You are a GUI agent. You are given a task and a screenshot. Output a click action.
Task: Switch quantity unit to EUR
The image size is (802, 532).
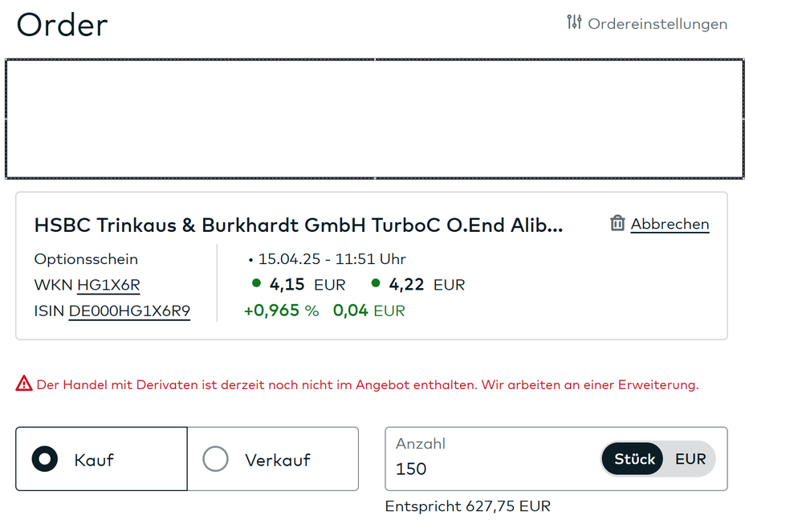[x=690, y=459]
